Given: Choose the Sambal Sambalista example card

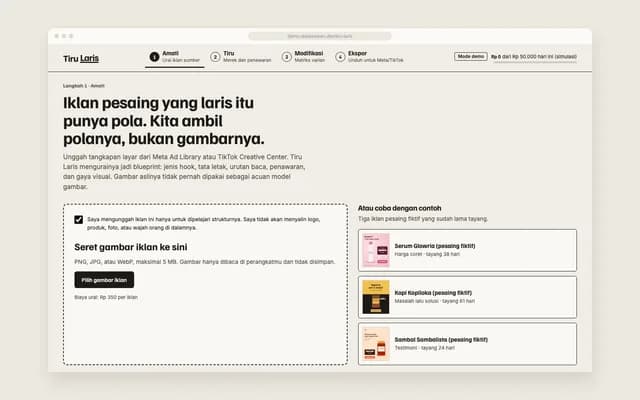Looking at the screenshot, I should 467,344.
